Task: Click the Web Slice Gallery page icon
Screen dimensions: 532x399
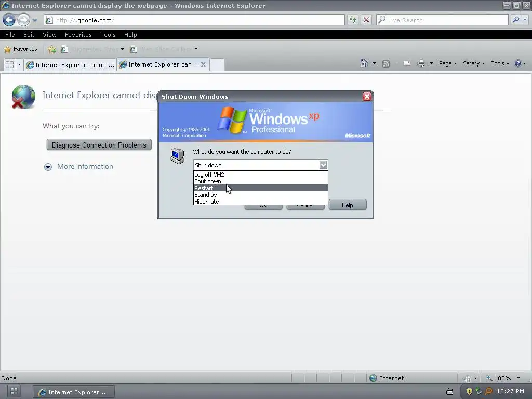Action: (x=133, y=49)
